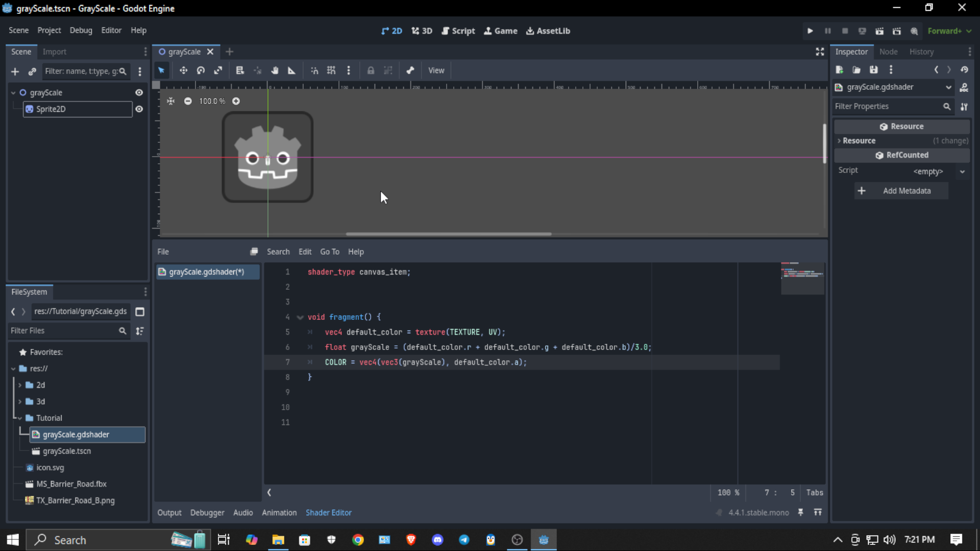Activate the Pan Mode hand tool
This screenshot has height=551, width=980.
[x=275, y=70]
